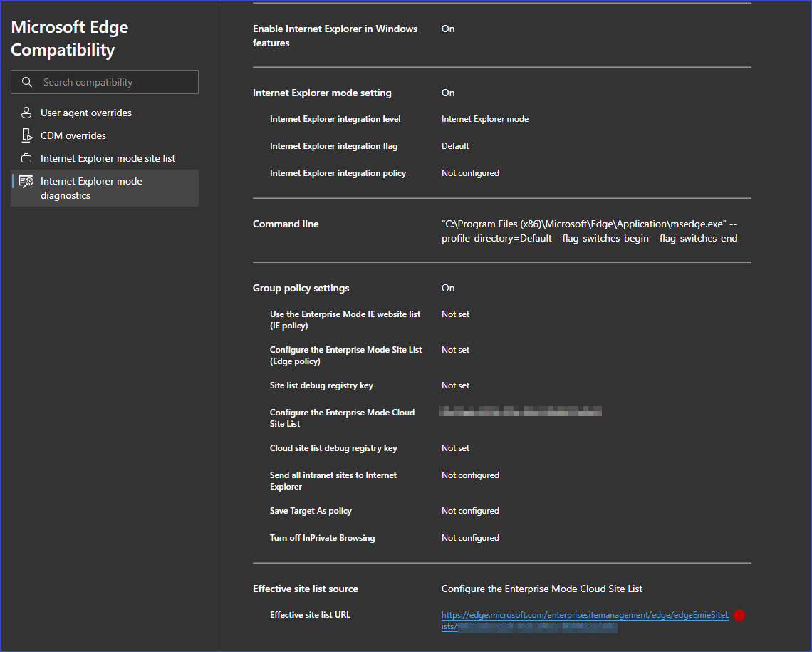Click the CDM overrides media icon
The width and height of the screenshot is (812, 652).
(26, 135)
